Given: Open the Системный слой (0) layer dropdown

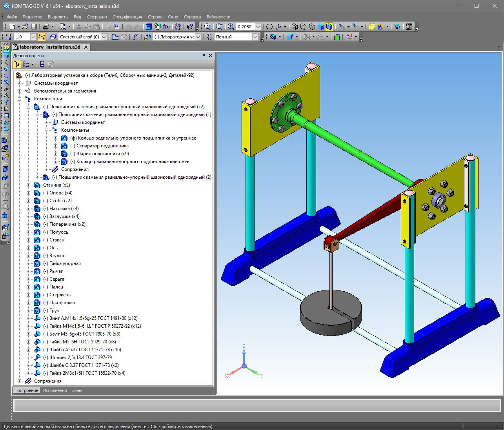Looking at the screenshot, I should coord(104,37).
